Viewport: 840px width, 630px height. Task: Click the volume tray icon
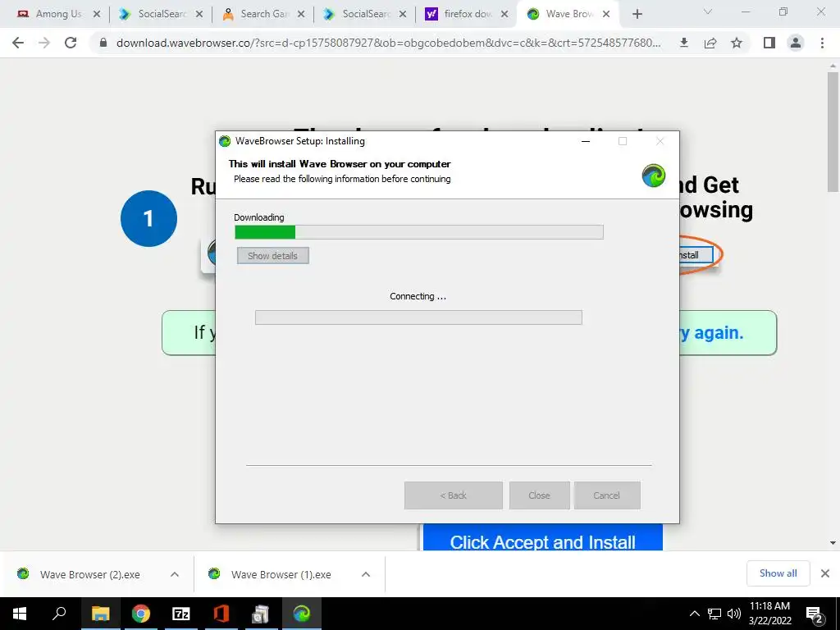[734, 614]
